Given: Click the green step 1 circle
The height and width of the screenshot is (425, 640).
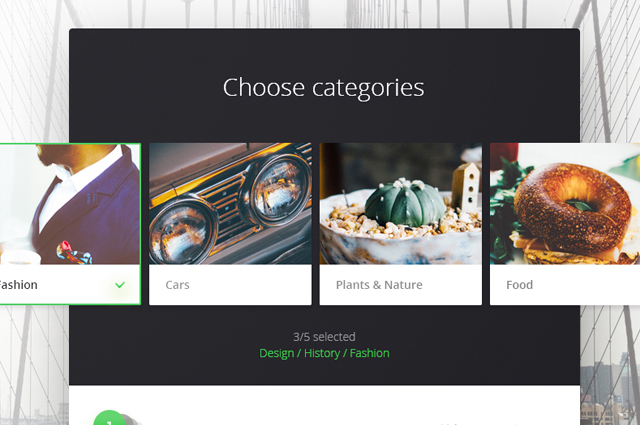Looking at the screenshot, I should point(109,418).
